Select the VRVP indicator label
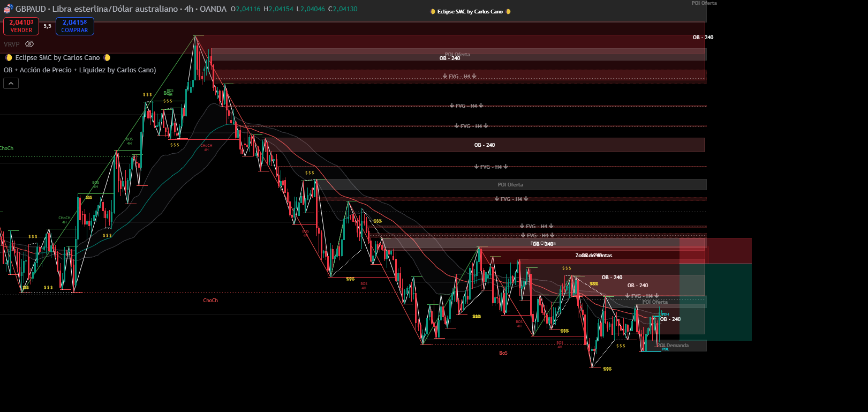 [11, 44]
